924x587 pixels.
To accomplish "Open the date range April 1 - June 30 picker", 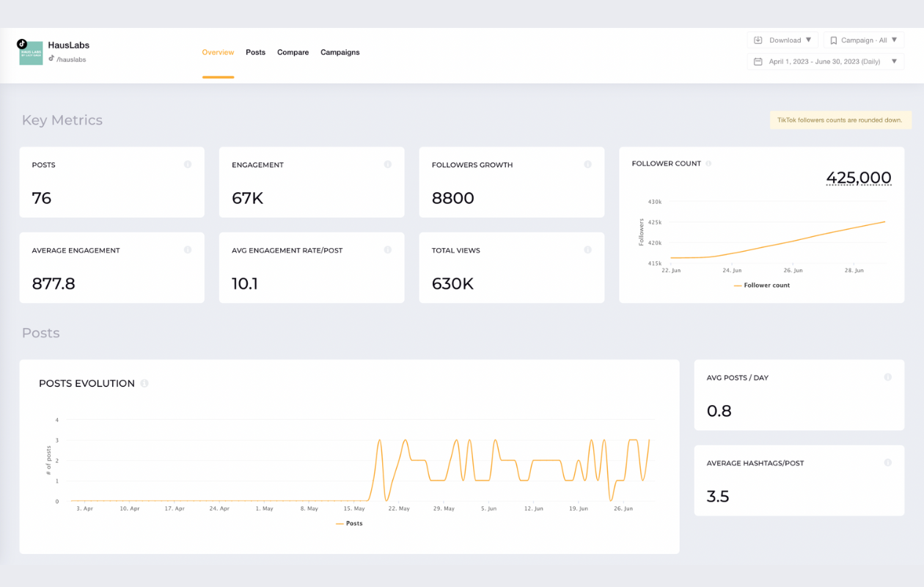I will [826, 62].
